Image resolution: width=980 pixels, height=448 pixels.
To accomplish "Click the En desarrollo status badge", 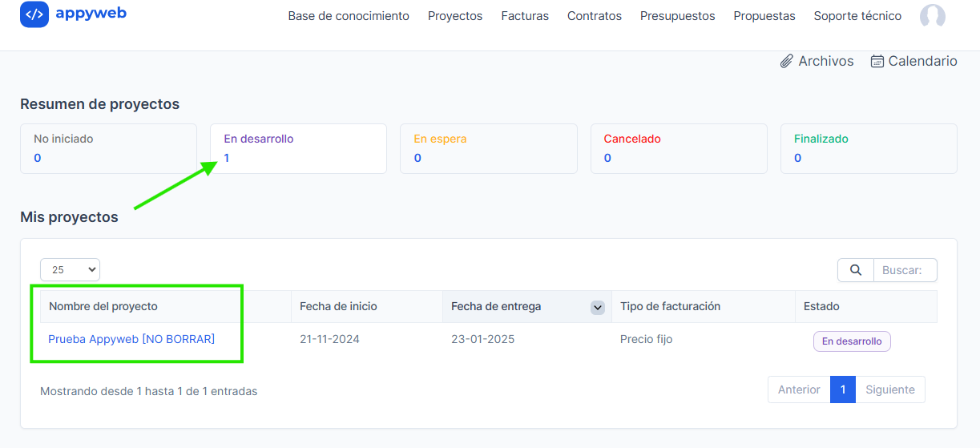I will click(852, 341).
